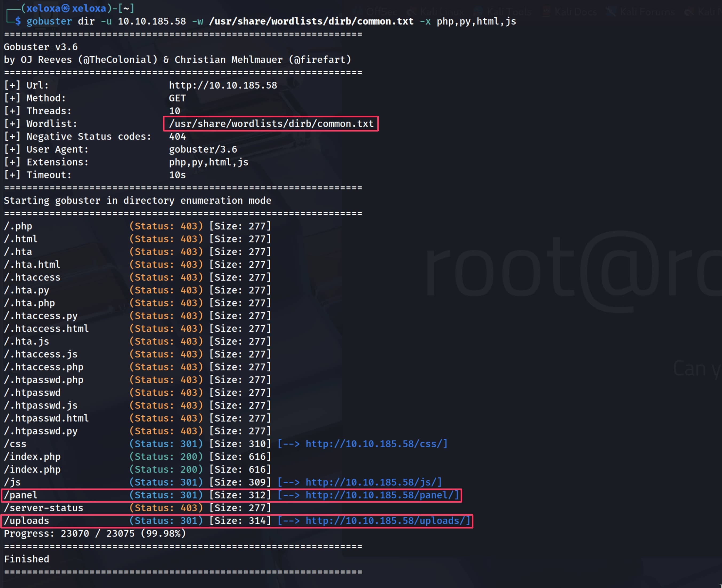Click the /server-status result entry
This screenshot has height=588, width=722.
coord(43,508)
